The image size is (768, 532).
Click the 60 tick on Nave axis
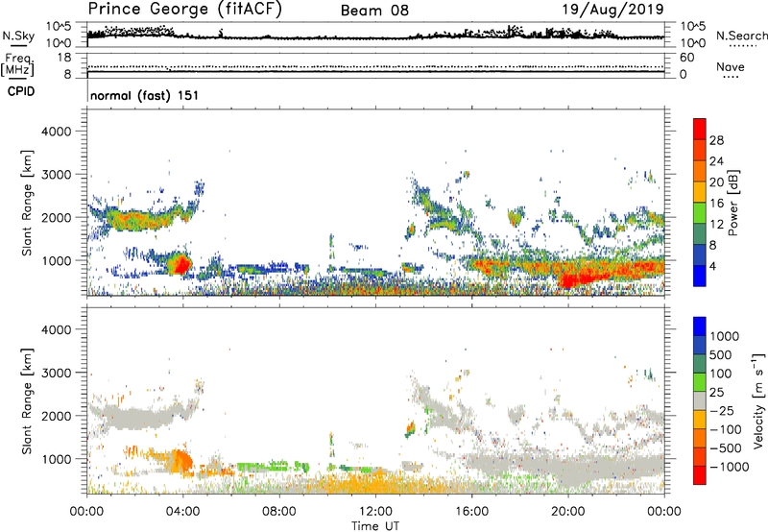click(686, 58)
